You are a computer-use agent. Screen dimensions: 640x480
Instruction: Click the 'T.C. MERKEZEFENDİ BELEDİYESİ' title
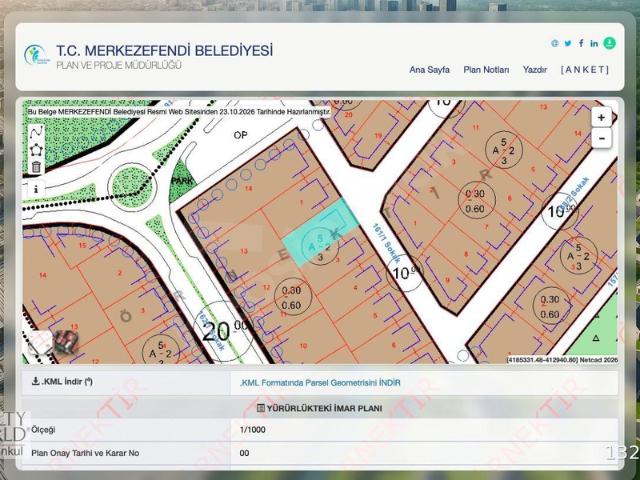pos(164,51)
